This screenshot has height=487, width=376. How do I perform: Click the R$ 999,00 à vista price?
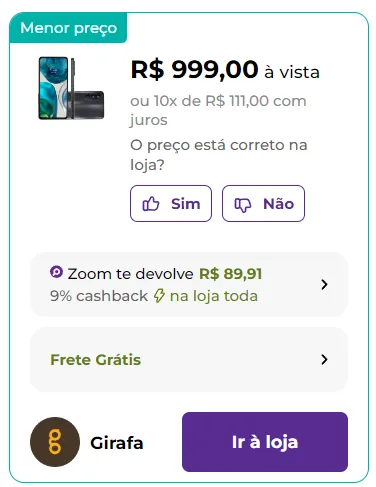225,70
